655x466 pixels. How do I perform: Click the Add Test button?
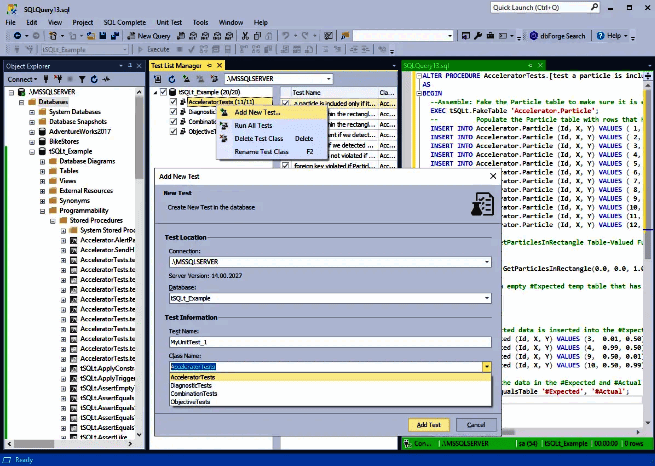click(x=427, y=424)
